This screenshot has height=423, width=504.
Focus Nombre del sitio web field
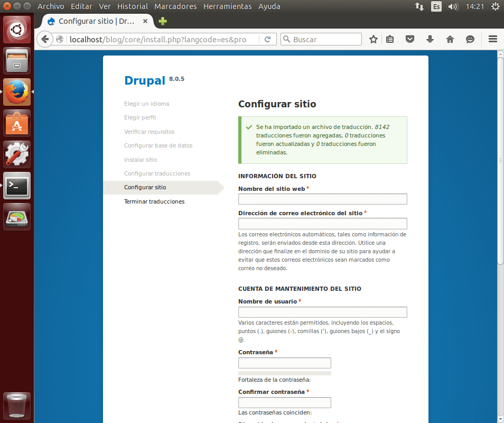tap(322, 199)
